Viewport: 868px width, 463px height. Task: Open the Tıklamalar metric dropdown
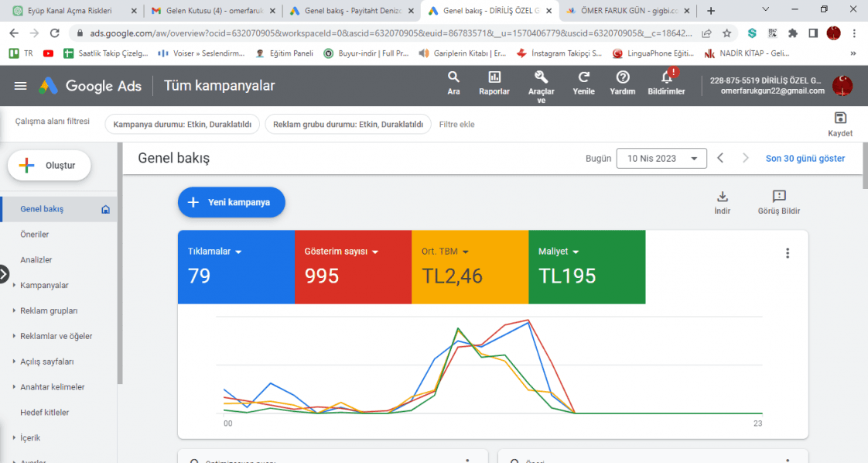pyautogui.click(x=215, y=252)
